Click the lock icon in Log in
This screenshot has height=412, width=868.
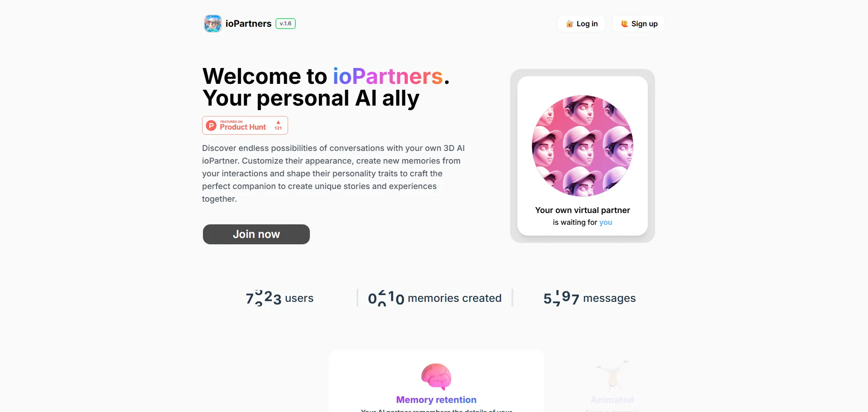pos(569,24)
